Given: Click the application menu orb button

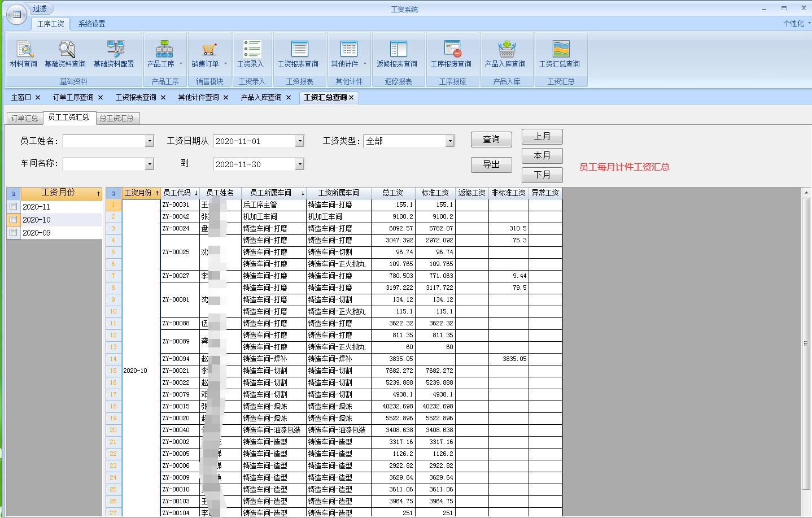Looking at the screenshot, I should (16, 15).
